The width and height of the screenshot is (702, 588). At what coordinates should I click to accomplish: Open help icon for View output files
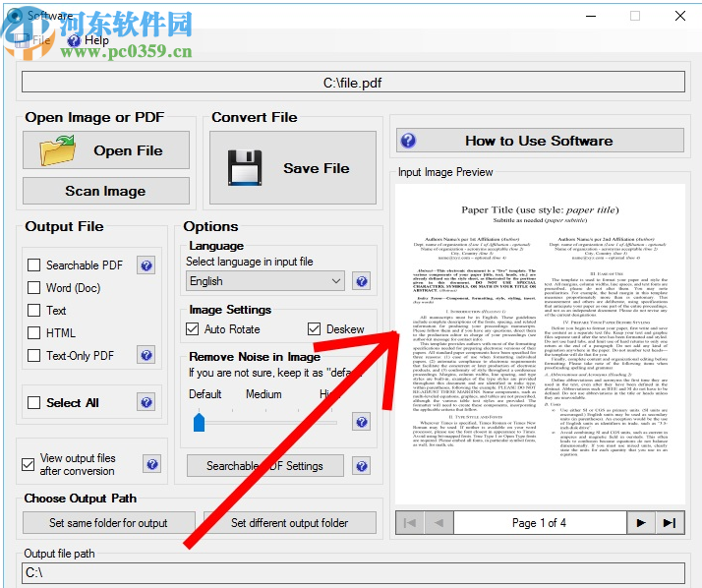[x=152, y=464]
